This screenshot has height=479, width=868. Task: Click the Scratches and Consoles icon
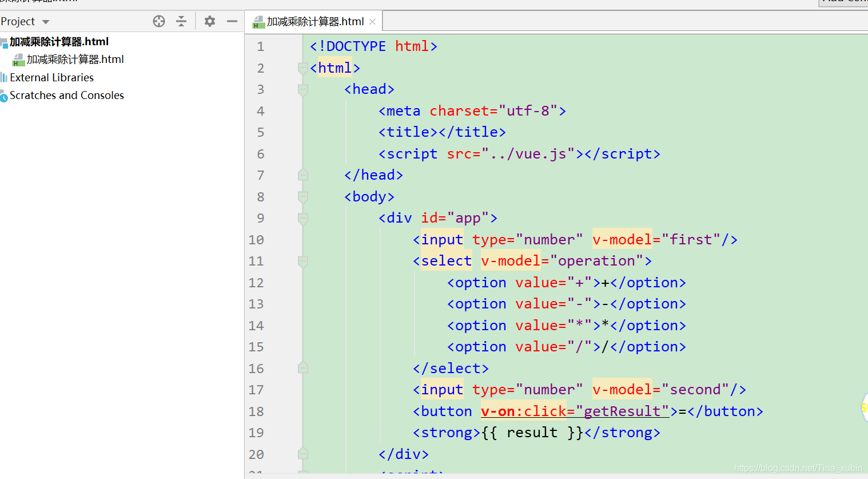tap(4, 96)
